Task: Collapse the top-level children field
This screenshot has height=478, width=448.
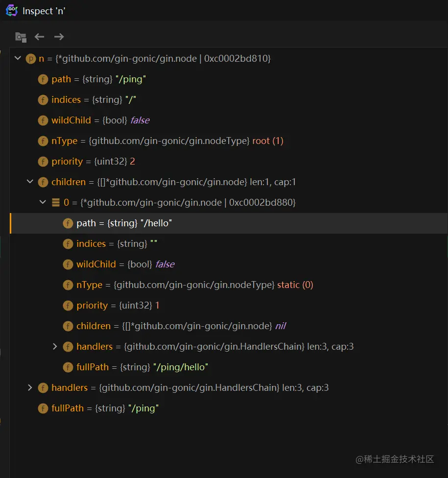Action: pos(30,181)
